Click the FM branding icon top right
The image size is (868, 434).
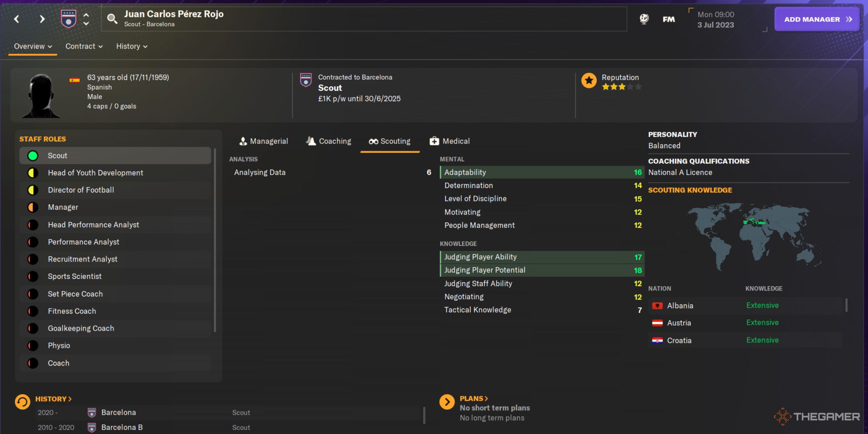(x=669, y=19)
